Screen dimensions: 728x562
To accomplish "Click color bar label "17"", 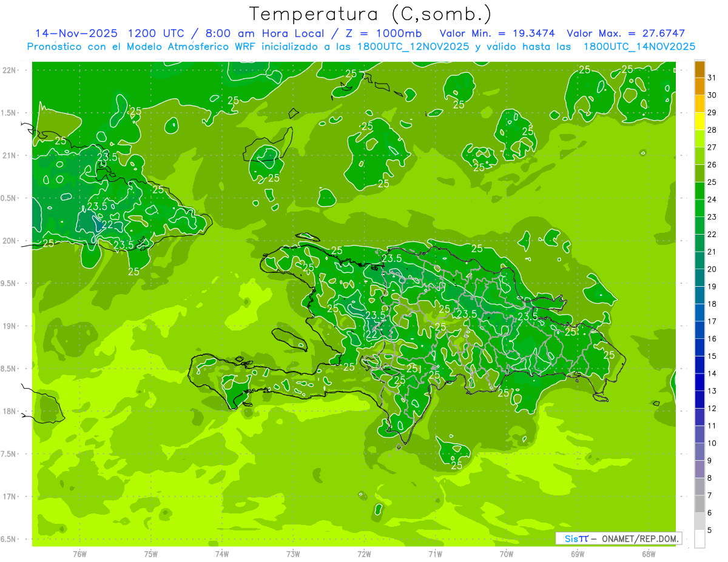I will pos(712,321).
